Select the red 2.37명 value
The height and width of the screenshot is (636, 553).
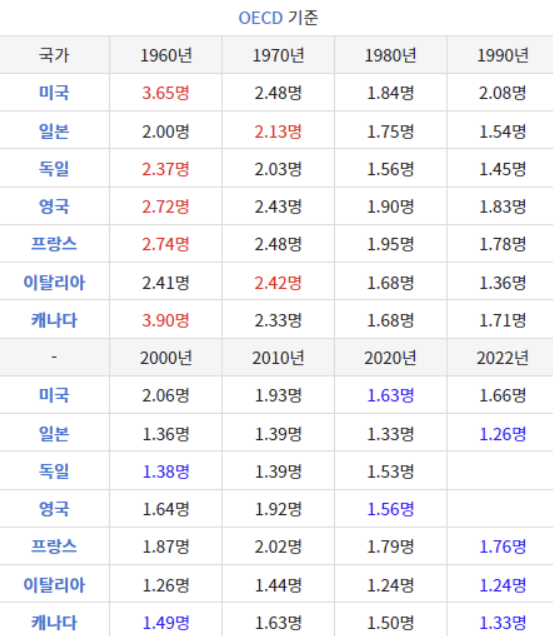click(x=166, y=169)
